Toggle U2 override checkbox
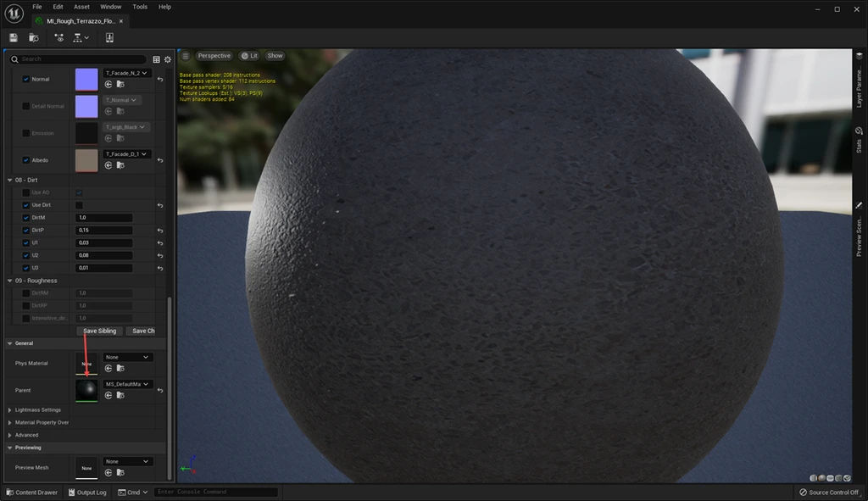 click(26, 255)
